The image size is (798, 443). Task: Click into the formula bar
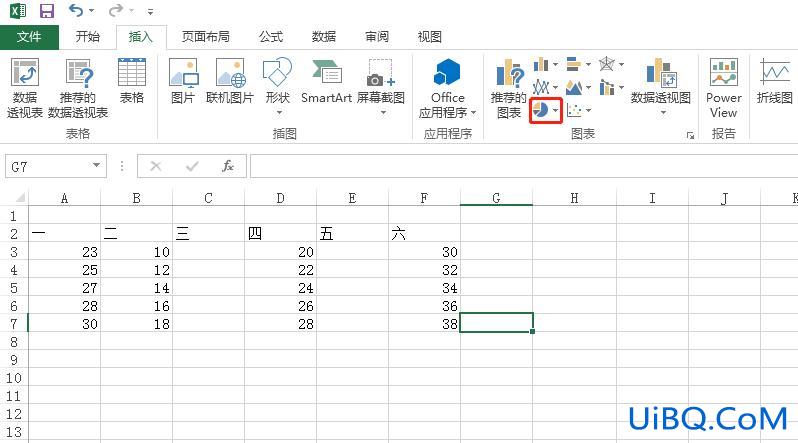point(524,167)
